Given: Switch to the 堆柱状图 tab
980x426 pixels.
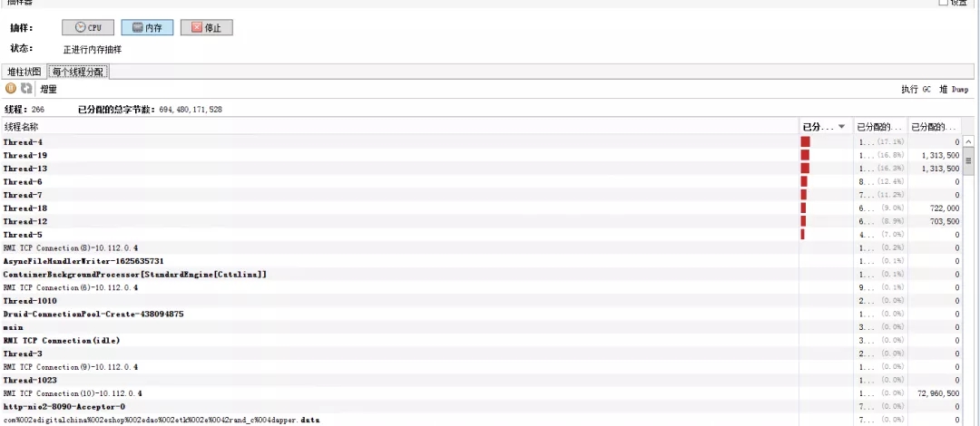Looking at the screenshot, I should (x=24, y=72).
